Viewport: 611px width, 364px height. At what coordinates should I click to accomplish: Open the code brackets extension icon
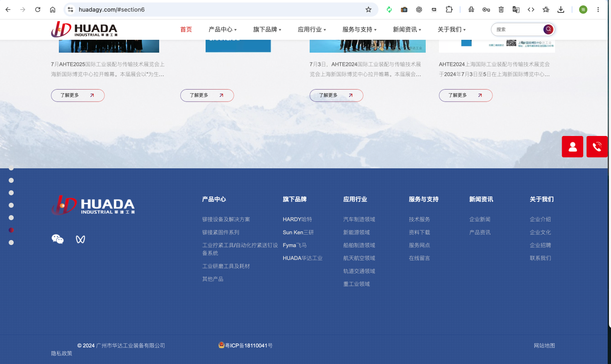click(531, 10)
